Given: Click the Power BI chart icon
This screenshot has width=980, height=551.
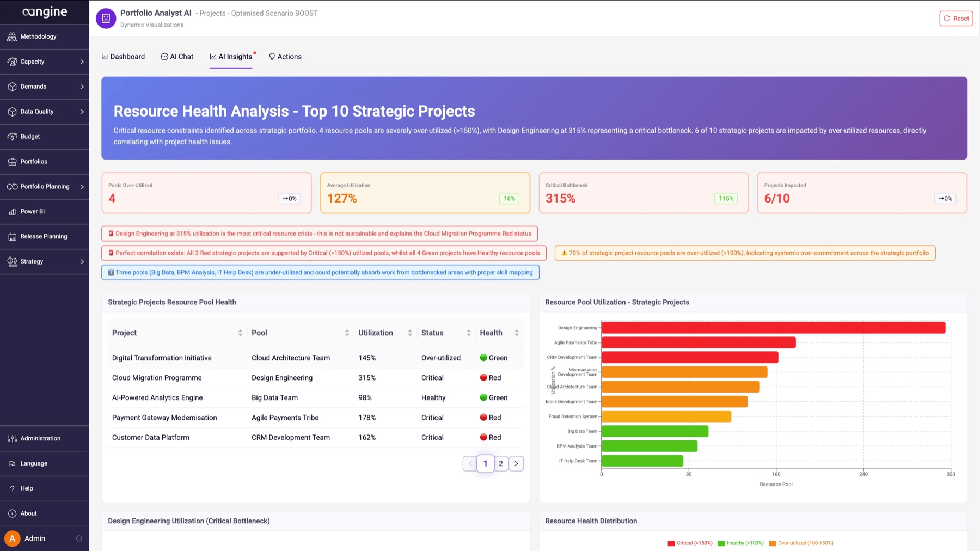Looking at the screenshot, I should pyautogui.click(x=12, y=212).
